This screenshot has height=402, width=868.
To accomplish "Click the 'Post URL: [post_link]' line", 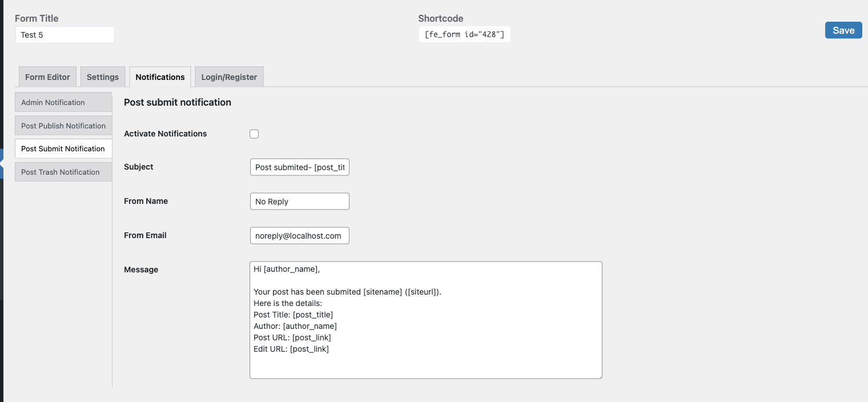I will click(292, 337).
